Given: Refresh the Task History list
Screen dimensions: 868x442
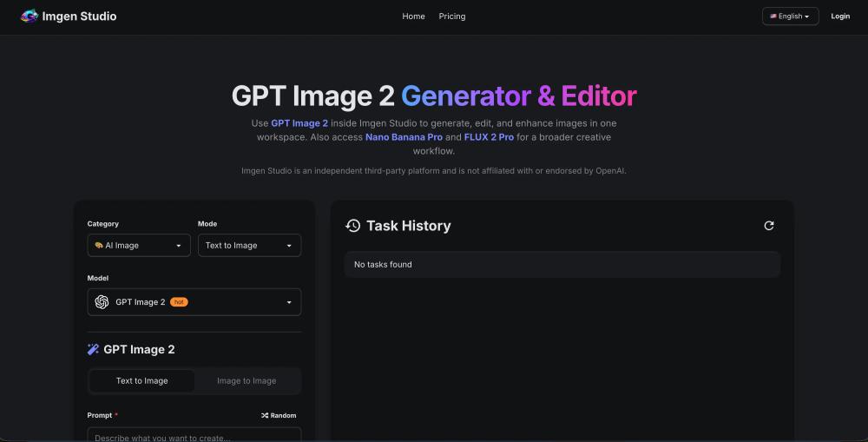Looking at the screenshot, I should pos(769,226).
